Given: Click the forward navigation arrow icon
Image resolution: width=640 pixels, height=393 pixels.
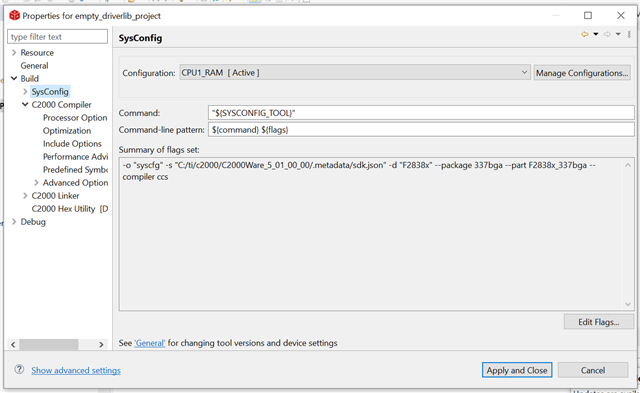Looking at the screenshot, I should click(607, 34).
